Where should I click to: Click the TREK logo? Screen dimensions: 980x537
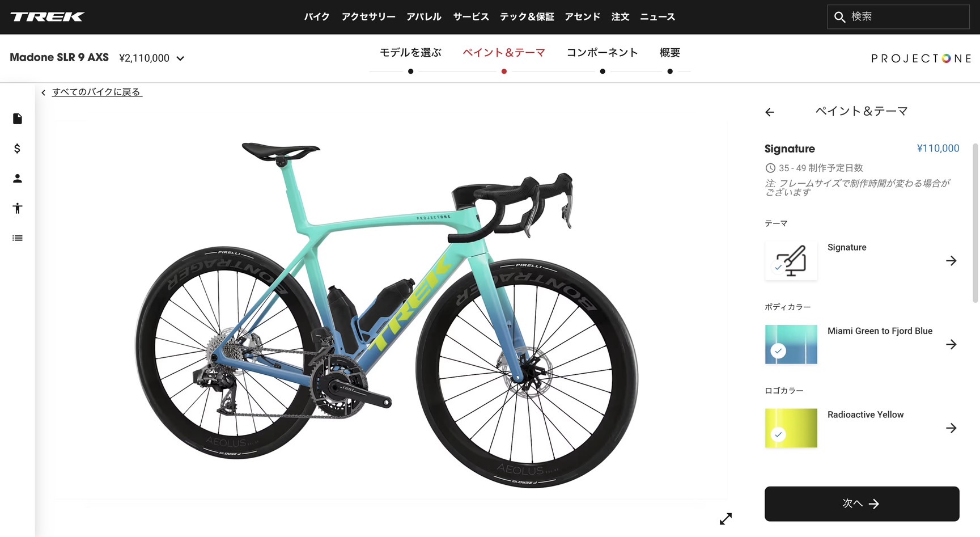click(48, 17)
